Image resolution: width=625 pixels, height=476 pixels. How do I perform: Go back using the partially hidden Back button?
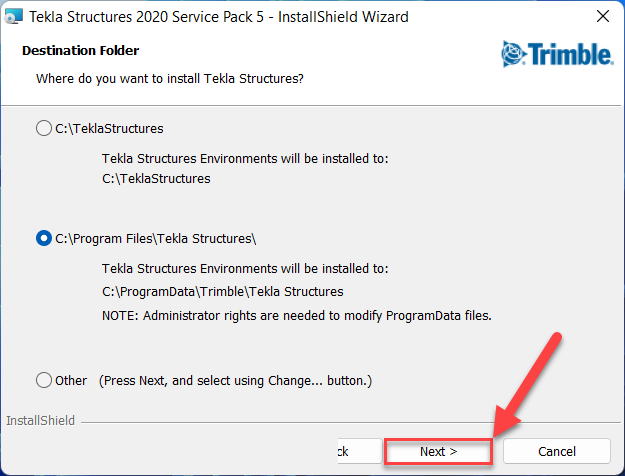pyautogui.click(x=341, y=451)
